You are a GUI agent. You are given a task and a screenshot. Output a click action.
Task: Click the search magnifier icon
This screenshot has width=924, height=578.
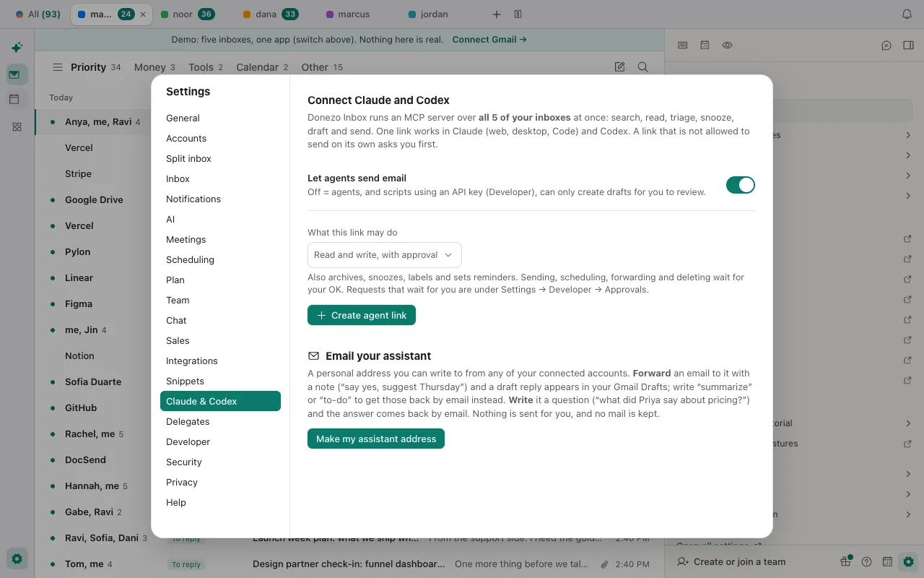pyautogui.click(x=642, y=67)
